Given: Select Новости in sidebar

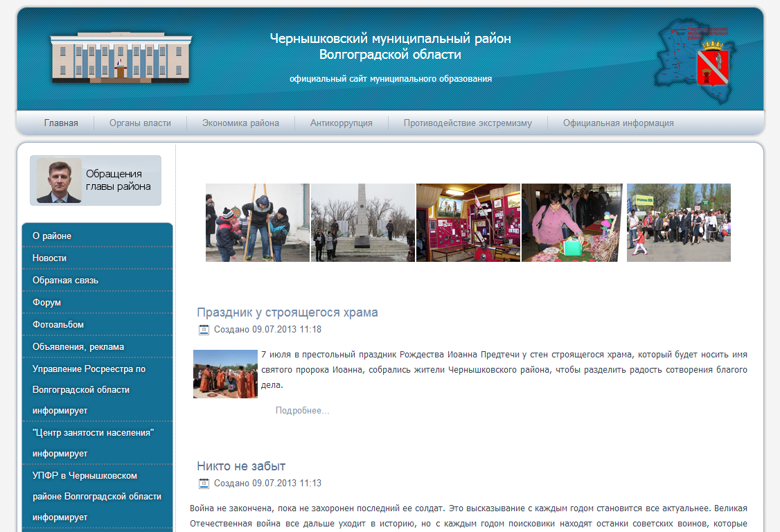Looking at the screenshot, I should pos(98,258).
